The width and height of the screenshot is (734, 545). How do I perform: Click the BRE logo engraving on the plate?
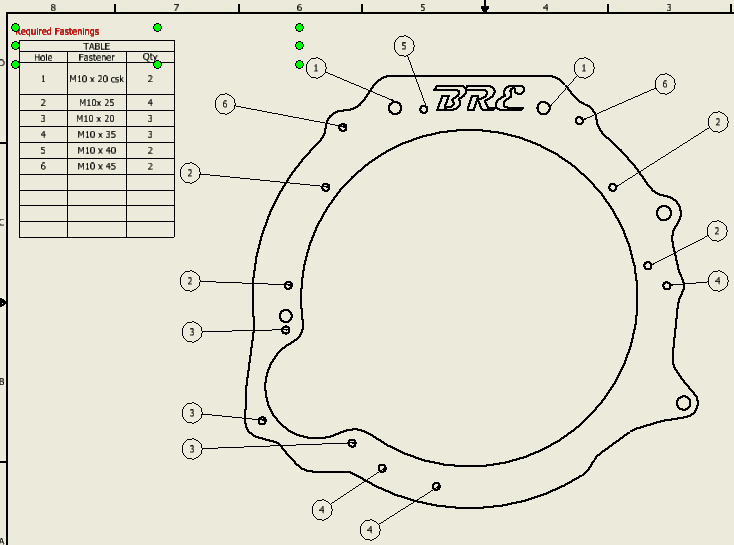pyautogui.click(x=480, y=97)
